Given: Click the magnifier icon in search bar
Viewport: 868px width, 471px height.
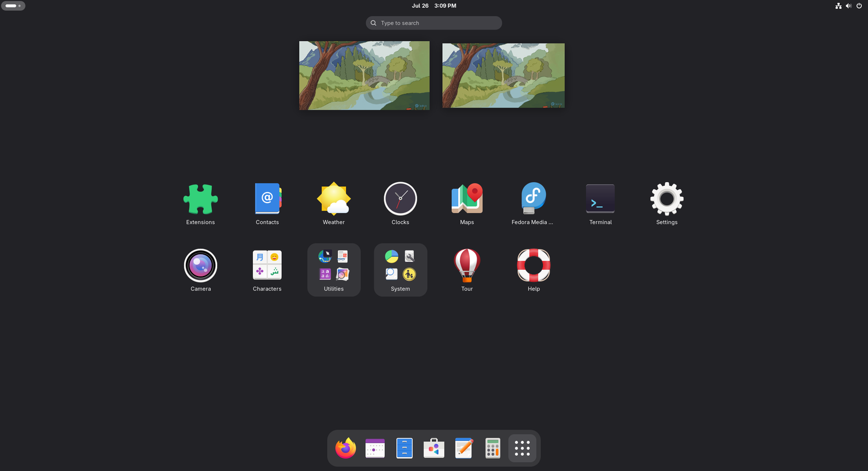Looking at the screenshot, I should point(374,23).
